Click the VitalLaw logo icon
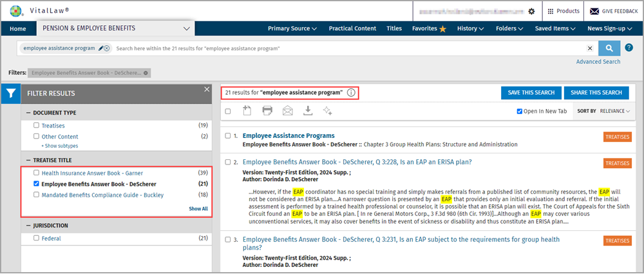The image size is (644, 274). [x=15, y=11]
